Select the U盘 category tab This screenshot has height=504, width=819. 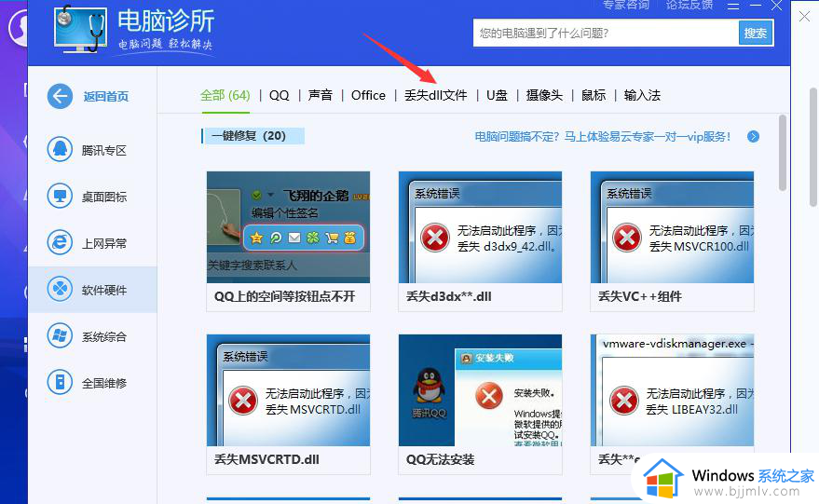(497, 96)
